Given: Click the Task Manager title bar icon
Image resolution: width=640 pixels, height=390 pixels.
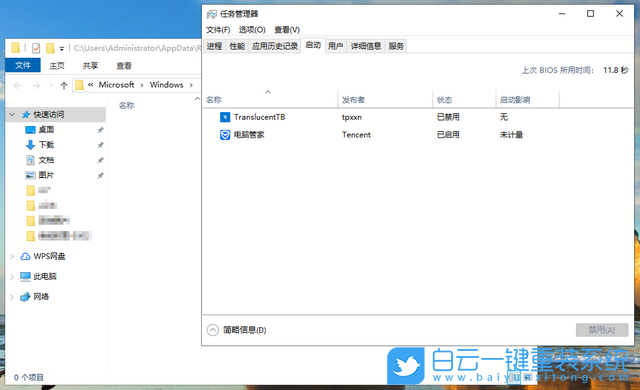Looking at the screenshot, I should pos(211,14).
